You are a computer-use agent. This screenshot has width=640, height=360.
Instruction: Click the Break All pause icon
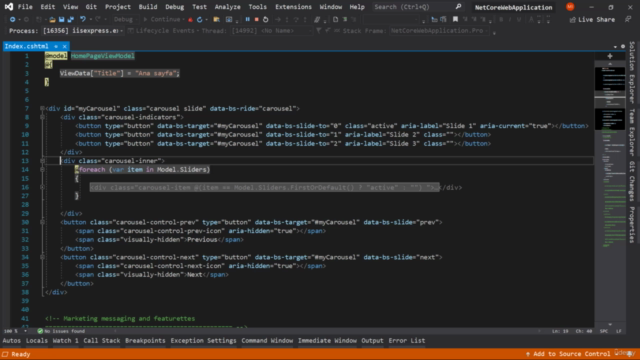(247, 19)
